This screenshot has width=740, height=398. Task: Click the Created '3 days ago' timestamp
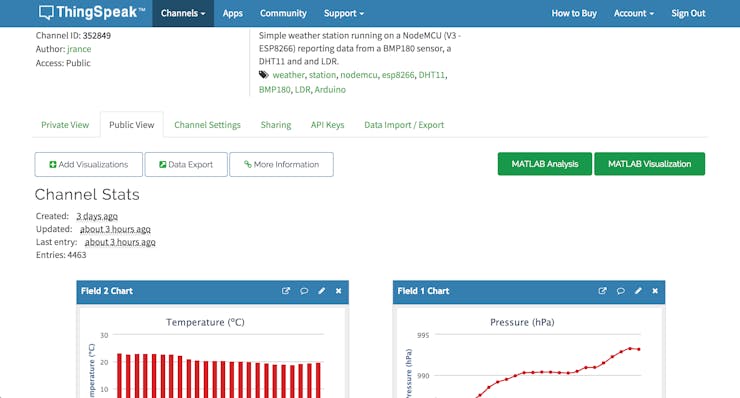[97, 216]
